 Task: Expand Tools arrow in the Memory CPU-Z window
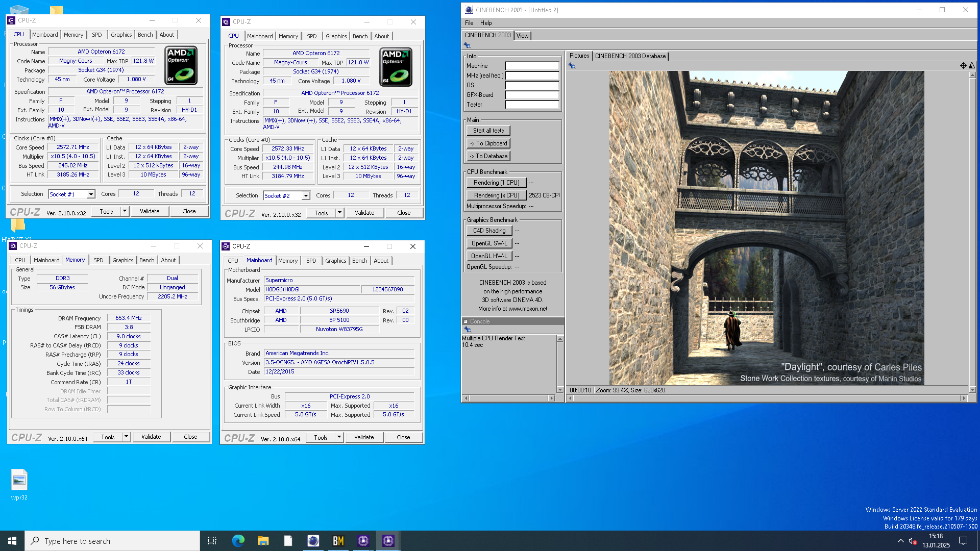coord(126,437)
